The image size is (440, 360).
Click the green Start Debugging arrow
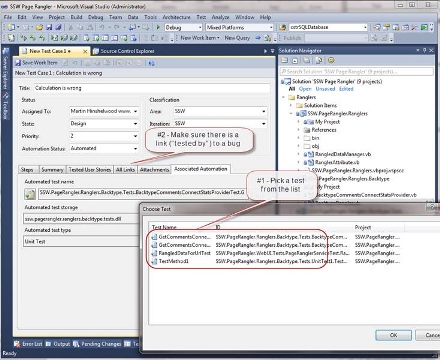click(x=158, y=27)
